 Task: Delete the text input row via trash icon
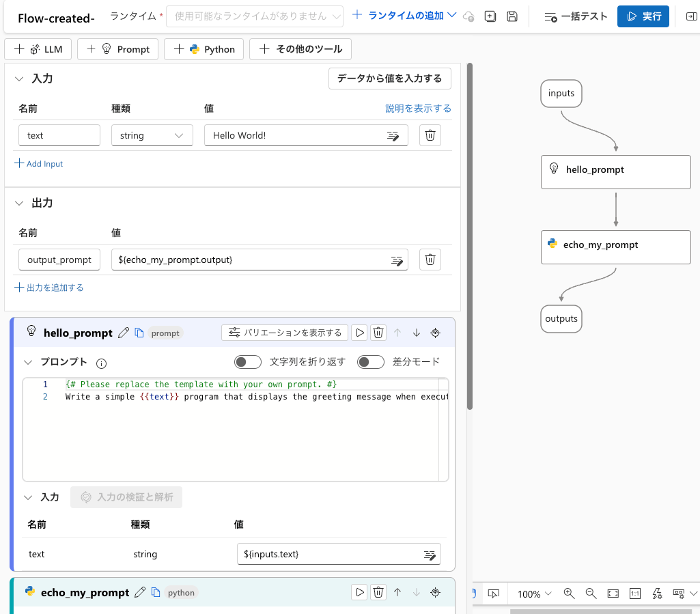430,135
